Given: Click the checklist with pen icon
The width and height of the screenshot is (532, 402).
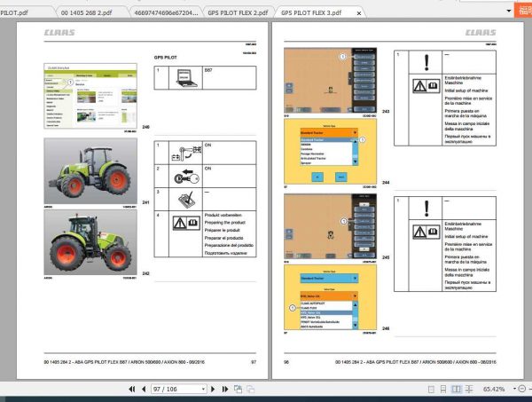Looking at the screenshot, I should coord(186,199).
